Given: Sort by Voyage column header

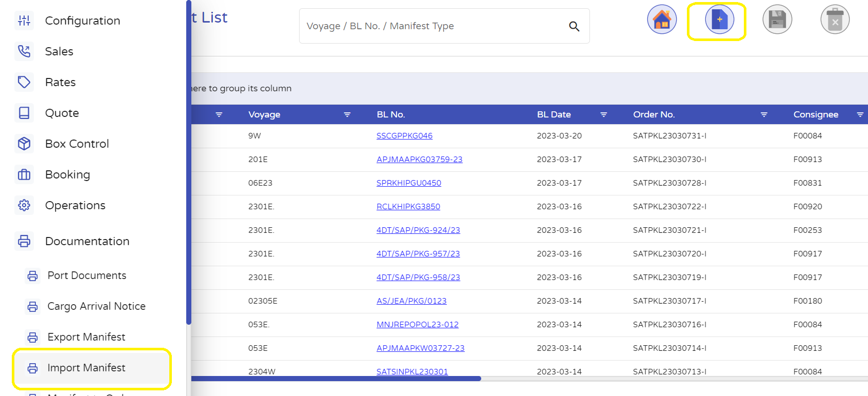Looking at the screenshot, I should point(264,114).
